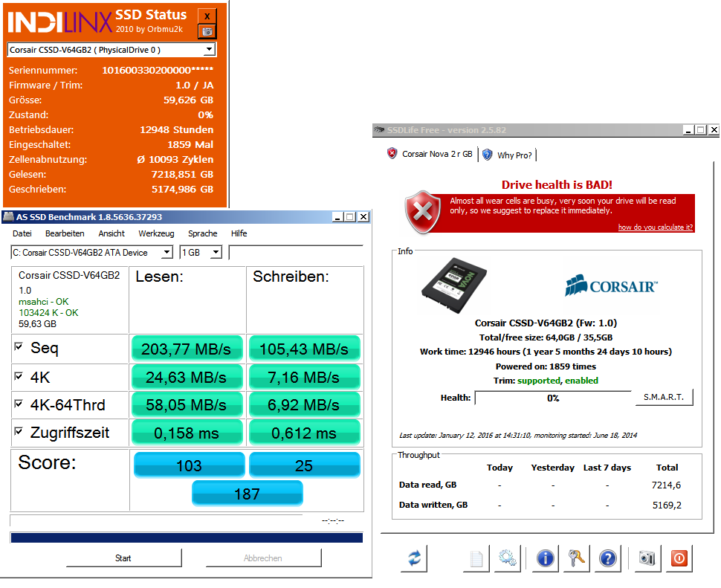
Task: Open the Ansicht menu
Action: coord(111,233)
